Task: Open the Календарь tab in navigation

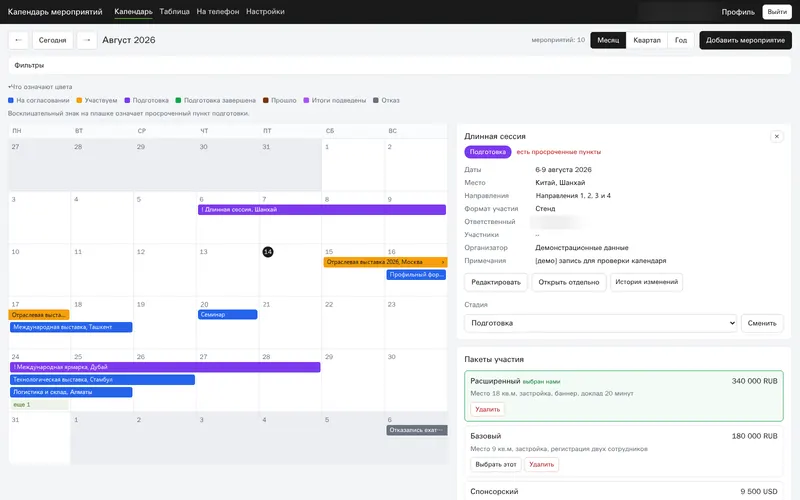Action: [x=133, y=12]
